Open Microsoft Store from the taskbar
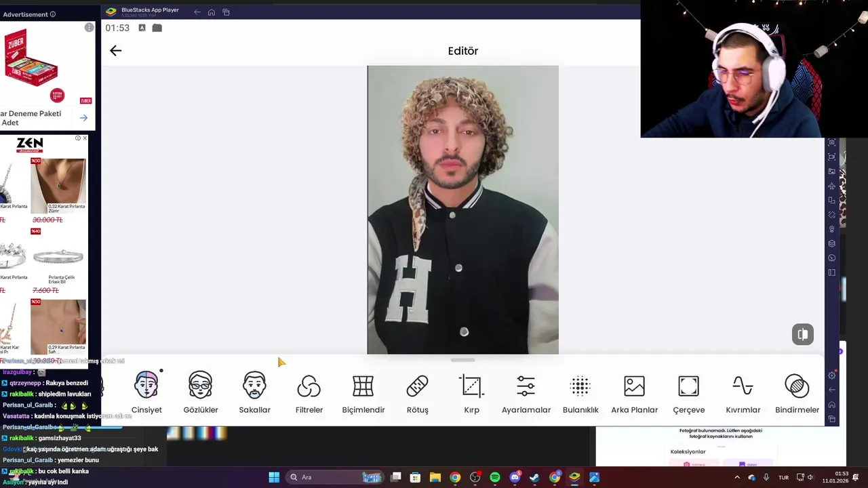Image resolution: width=868 pixels, height=488 pixels. pos(416,477)
